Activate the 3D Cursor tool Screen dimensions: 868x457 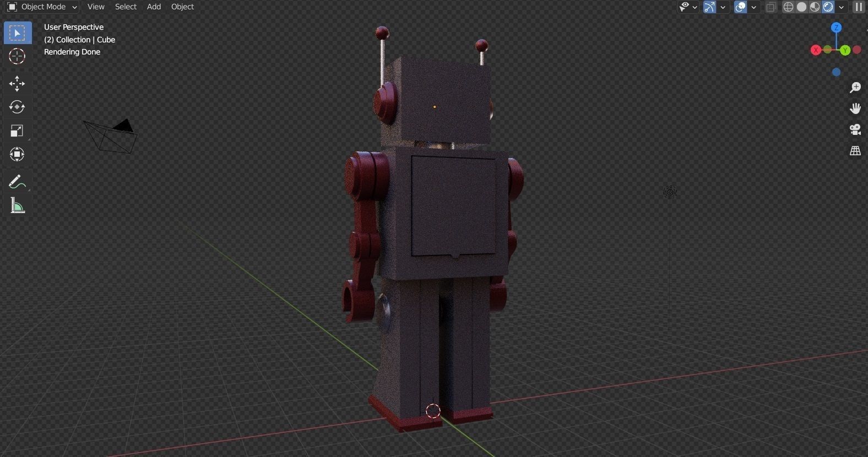tap(17, 56)
